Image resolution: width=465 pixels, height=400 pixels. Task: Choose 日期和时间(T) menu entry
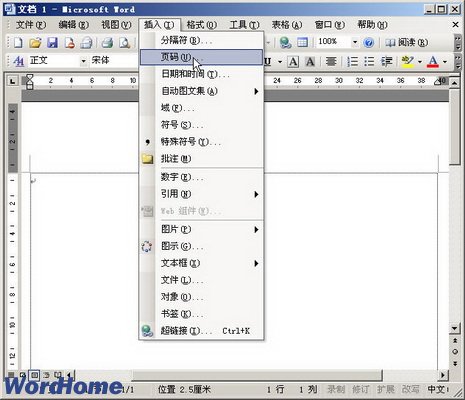click(201, 74)
